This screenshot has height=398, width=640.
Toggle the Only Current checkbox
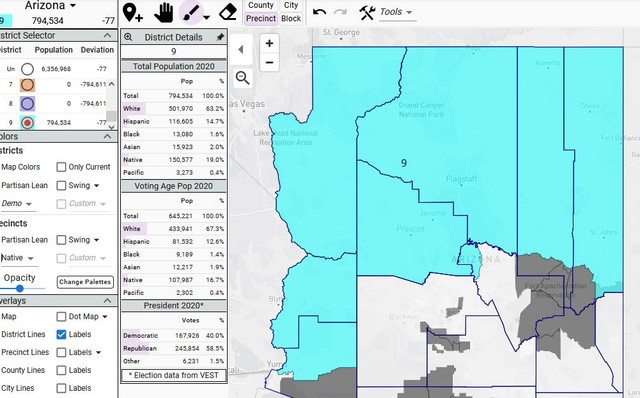(61, 167)
